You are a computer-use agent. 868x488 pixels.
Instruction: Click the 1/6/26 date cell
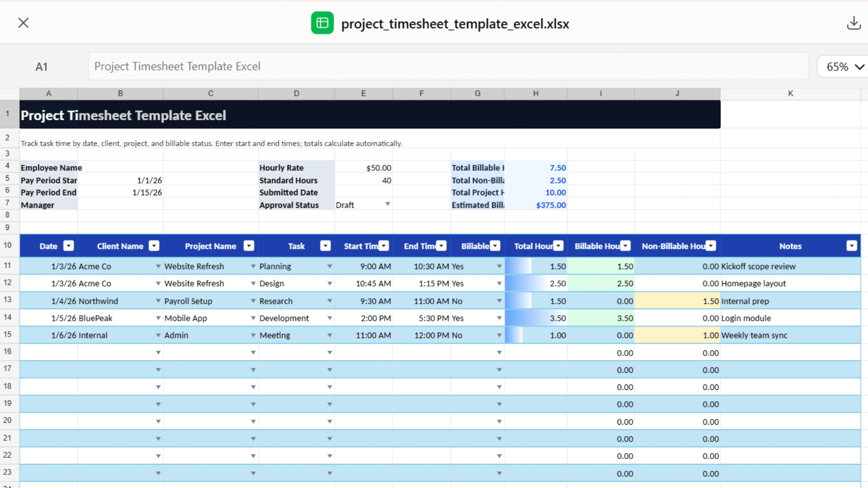[48, 335]
